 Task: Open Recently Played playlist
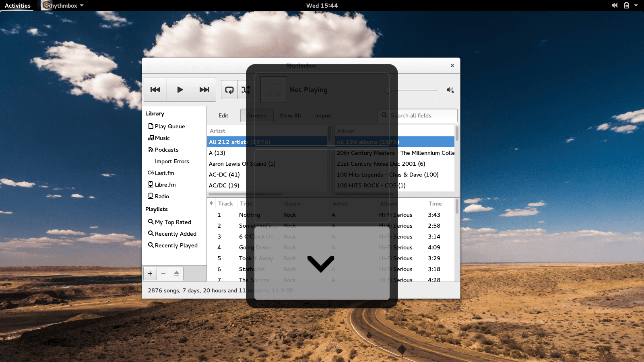tap(173, 245)
